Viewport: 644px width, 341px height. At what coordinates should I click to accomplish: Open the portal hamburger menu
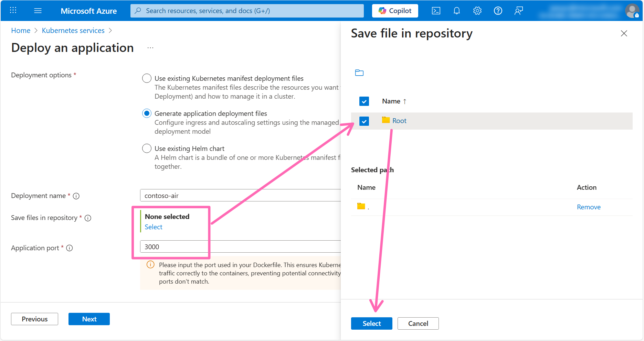pos(38,10)
